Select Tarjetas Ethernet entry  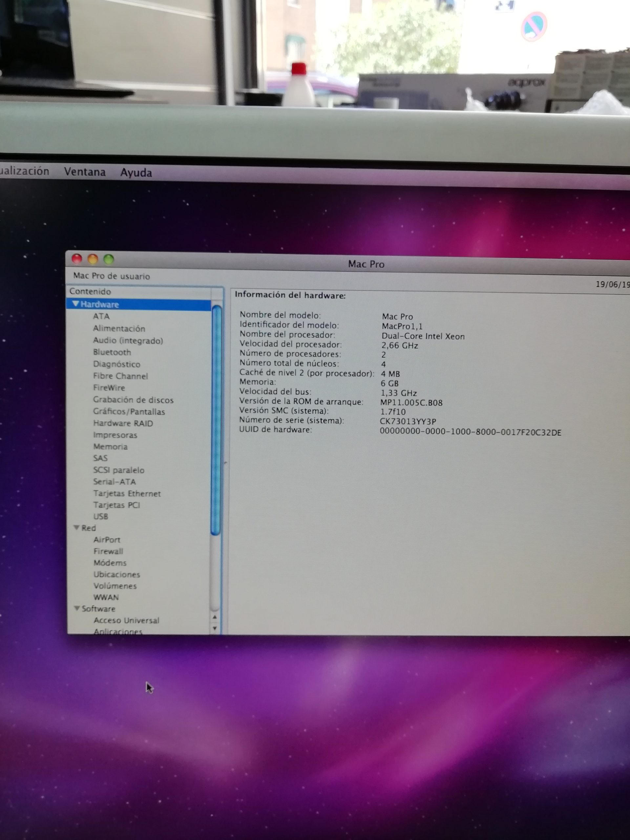(127, 493)
